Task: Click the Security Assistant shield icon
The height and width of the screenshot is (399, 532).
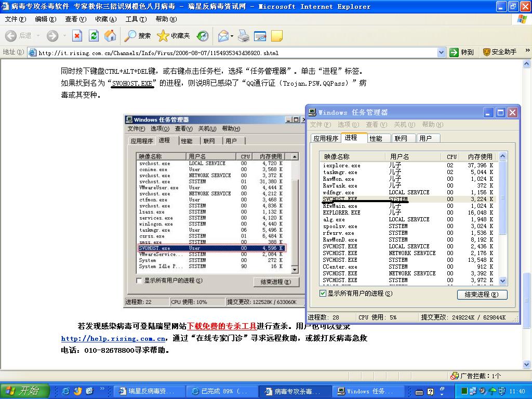Action: coord(486,52)
